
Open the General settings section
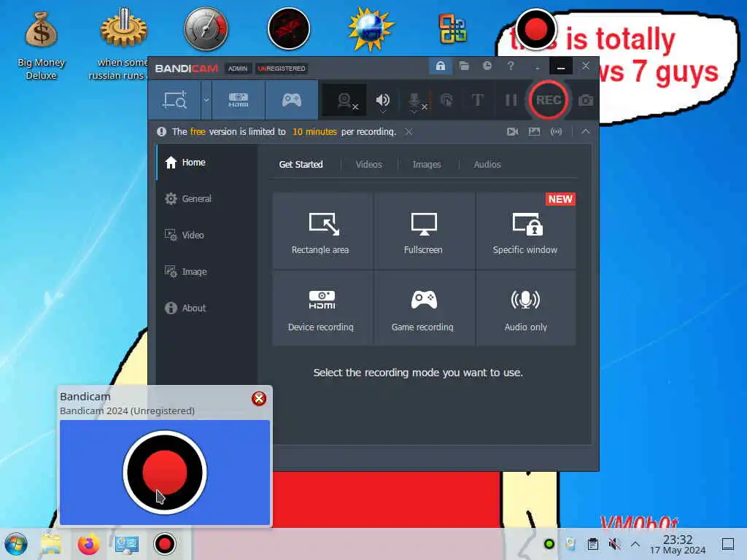pos(206,198)
